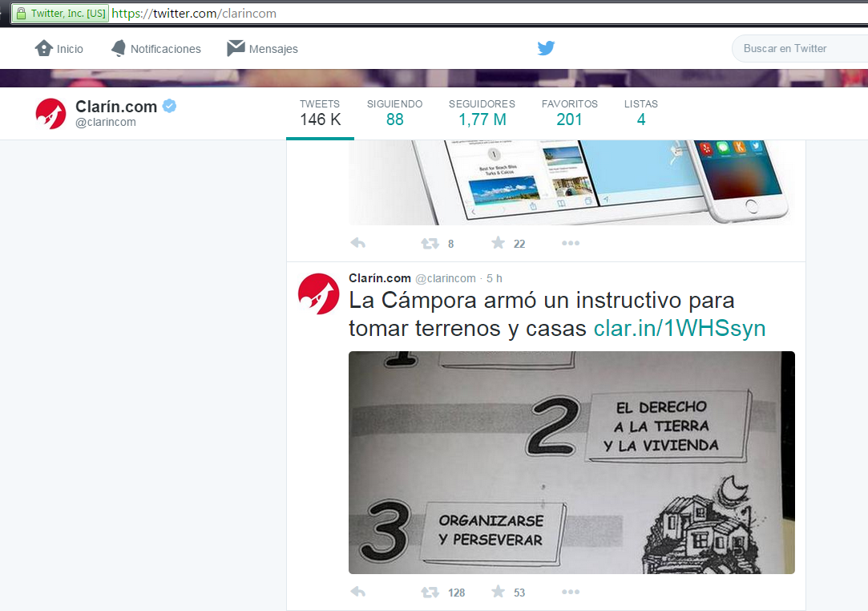Viewport: 868px width, 611px height.
Task: Open the more options menu on the bottom tweet
Action: (x=570, y=591)
